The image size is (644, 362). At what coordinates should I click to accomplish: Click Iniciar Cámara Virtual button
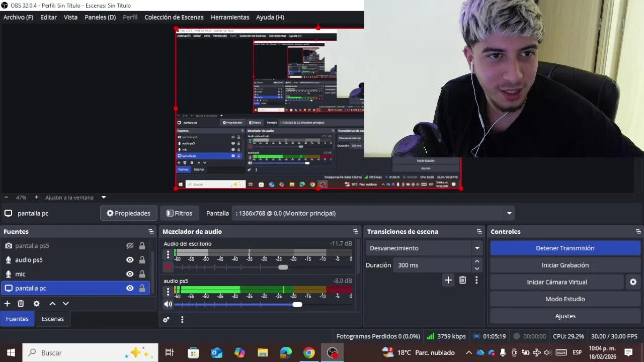(x=557, y=282)
